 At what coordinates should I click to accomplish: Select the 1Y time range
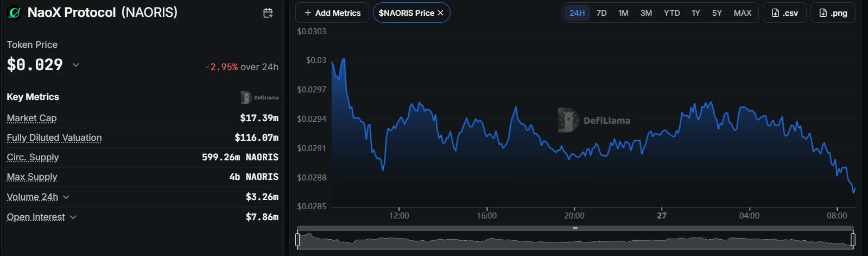[x=696, y=13]
